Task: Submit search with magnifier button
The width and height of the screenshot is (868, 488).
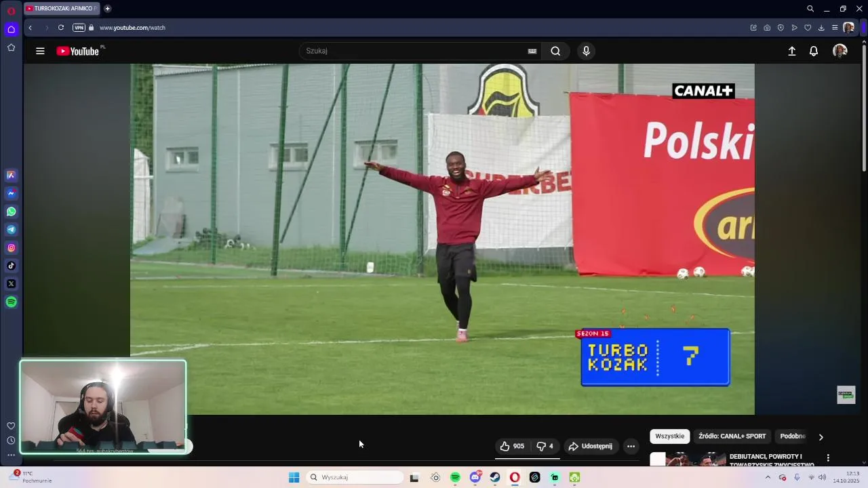Action: click(555, 51)
